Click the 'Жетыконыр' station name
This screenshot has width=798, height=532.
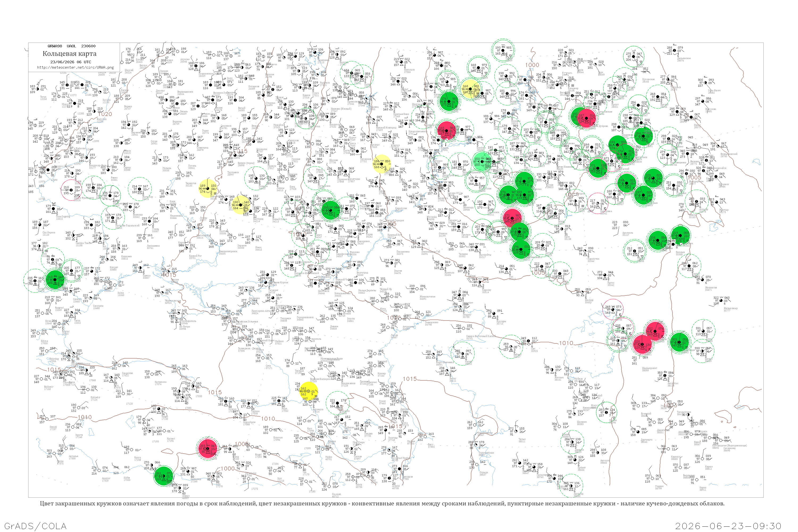(x=730, y=308)
